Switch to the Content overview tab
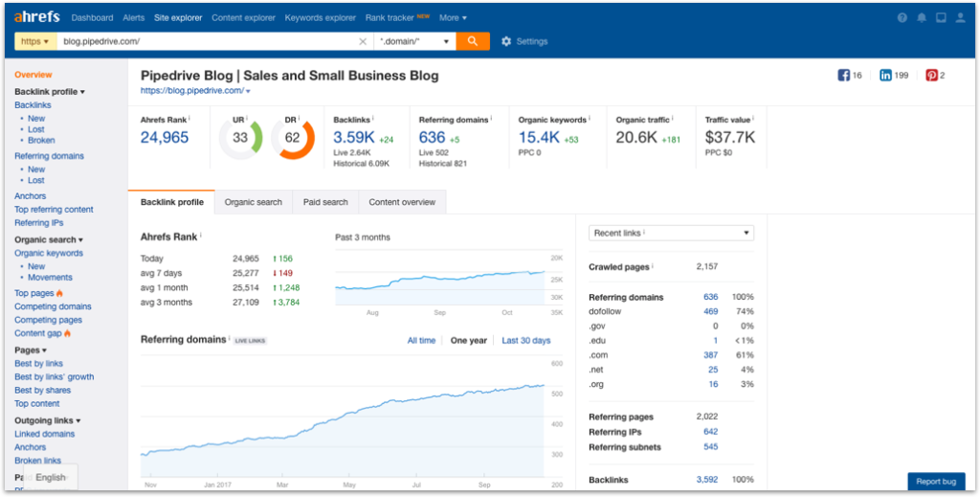 [x=403, y=202]
